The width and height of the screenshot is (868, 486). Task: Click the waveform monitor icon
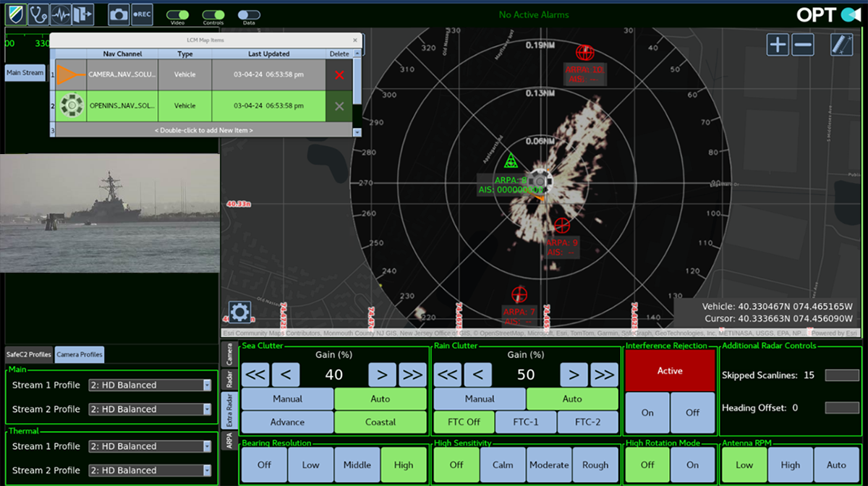(x=61, y=14)
